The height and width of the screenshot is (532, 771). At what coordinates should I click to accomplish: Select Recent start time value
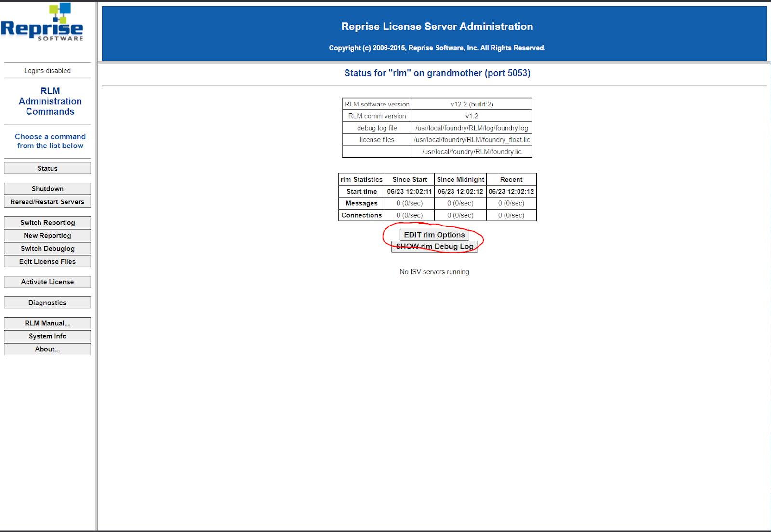point(511,192)
